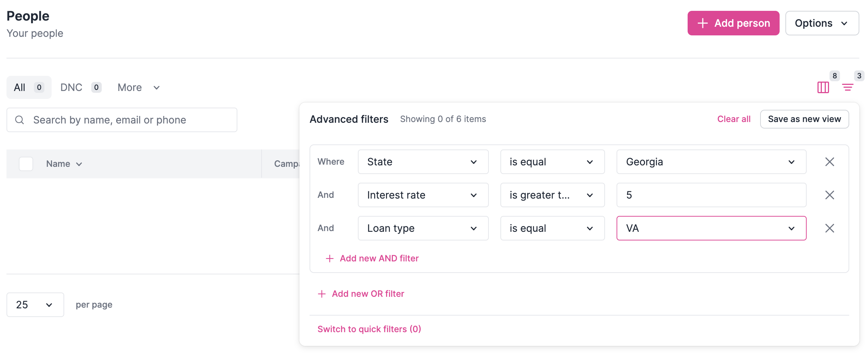Remove the Loan type filter row
868x356 pixels.
829,228
